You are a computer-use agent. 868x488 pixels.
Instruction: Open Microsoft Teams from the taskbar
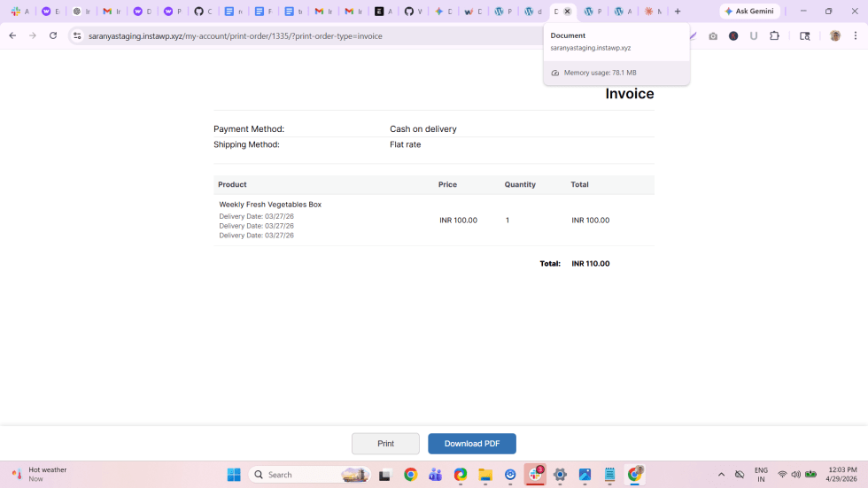[435, 475]
